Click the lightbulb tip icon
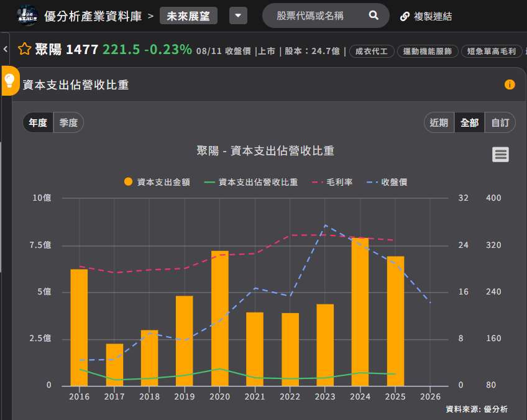 click(9, 81)
